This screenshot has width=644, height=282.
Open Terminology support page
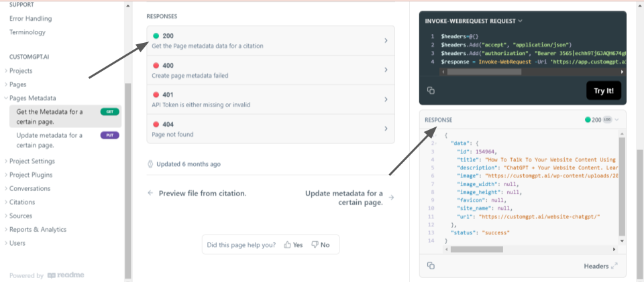pos(27,32)
